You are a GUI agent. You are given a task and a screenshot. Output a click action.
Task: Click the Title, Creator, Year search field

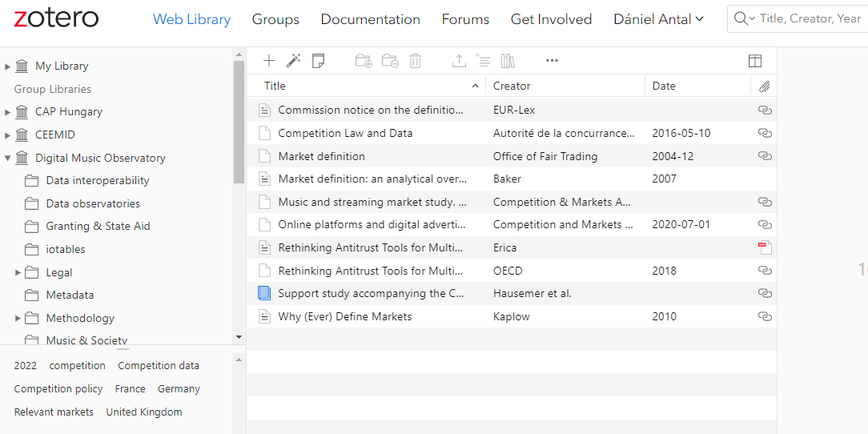(x=809, y=18)
